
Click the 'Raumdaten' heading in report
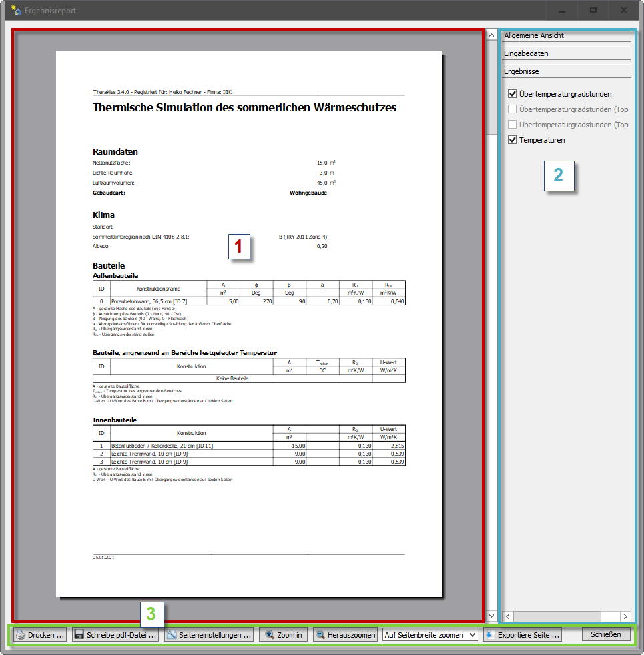point(115,151)
